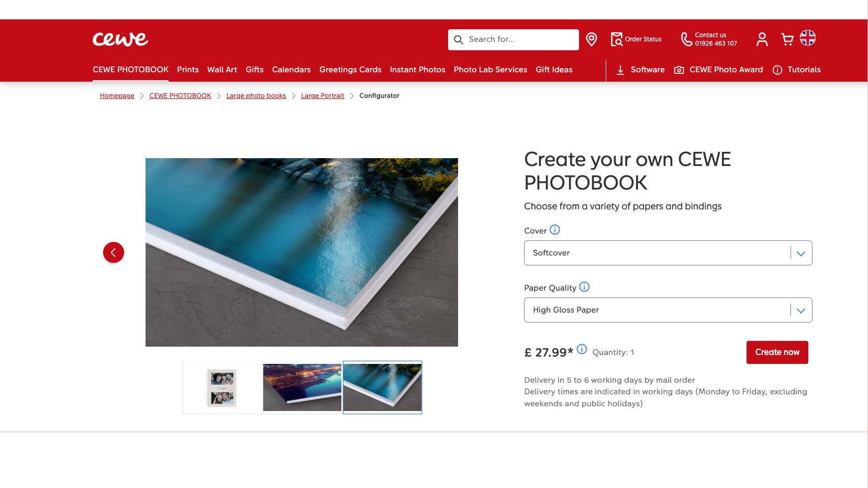Click into the Search for... field
The width and height of the screenshot is (868, 488).
[514, 40]
